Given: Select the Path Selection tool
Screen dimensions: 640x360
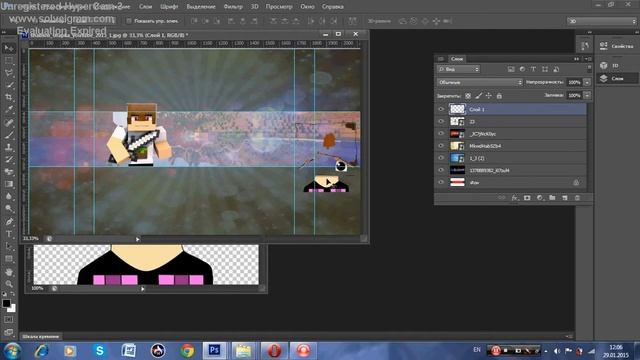Looking at the screenshot, I should coord(9,246).
